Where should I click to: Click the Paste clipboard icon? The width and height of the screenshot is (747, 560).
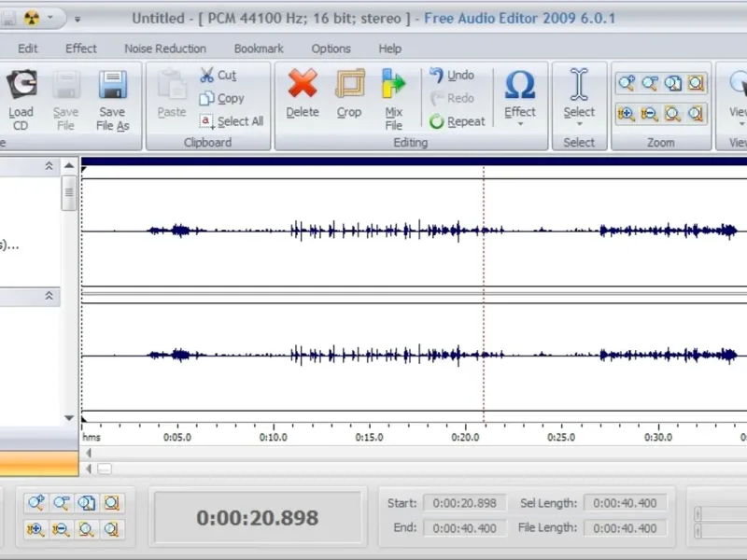pos(172,84)
